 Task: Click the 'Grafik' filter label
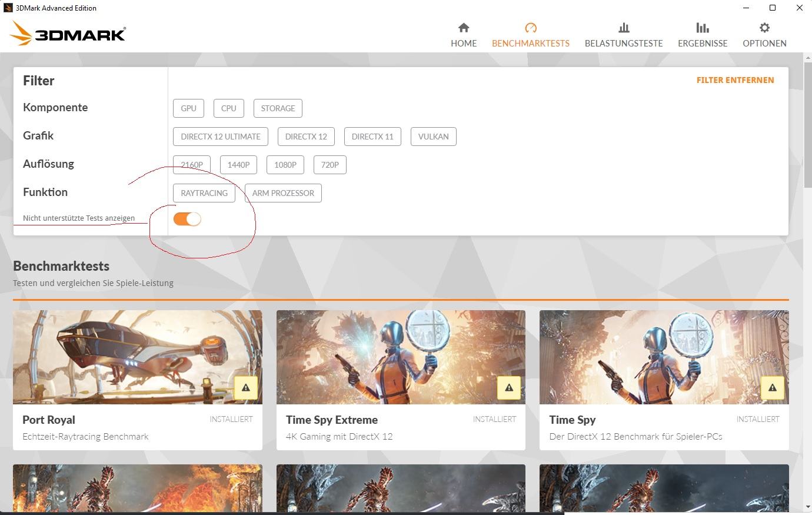coord(38,135)
